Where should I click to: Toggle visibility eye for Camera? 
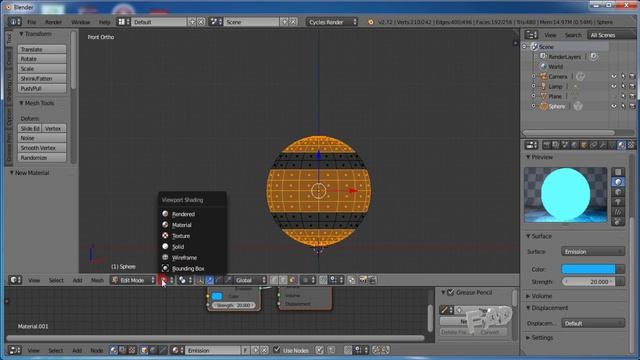(x=614, y=76)
